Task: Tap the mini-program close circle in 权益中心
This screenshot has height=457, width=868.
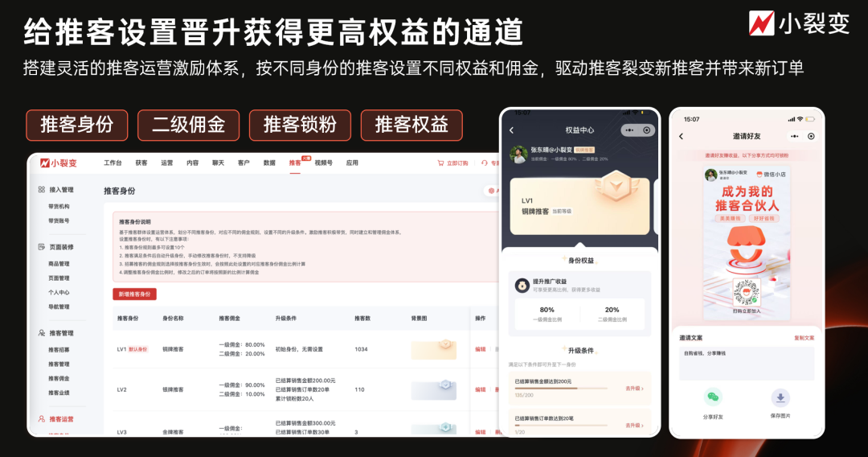Action: click(x=647, y=130)
